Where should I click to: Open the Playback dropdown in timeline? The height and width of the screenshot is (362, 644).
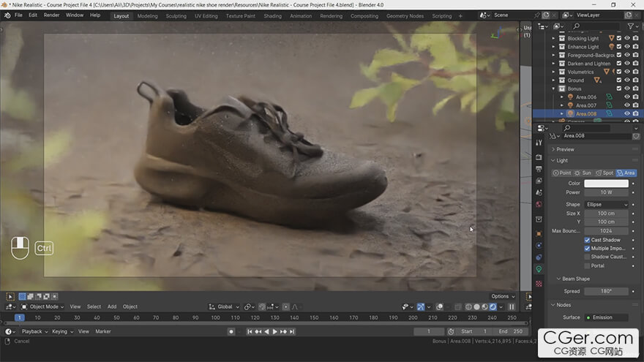pos(34,331)
